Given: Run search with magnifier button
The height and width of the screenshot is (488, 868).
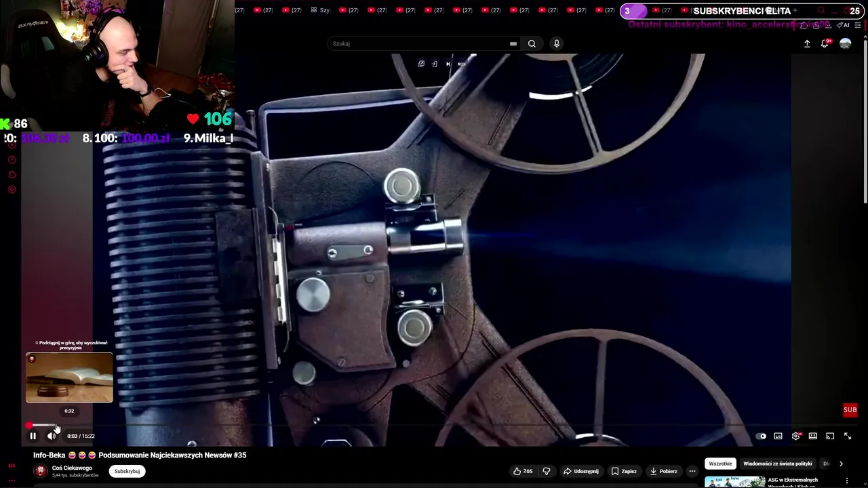Looking at the screenshot, I should tap(532, 43).
